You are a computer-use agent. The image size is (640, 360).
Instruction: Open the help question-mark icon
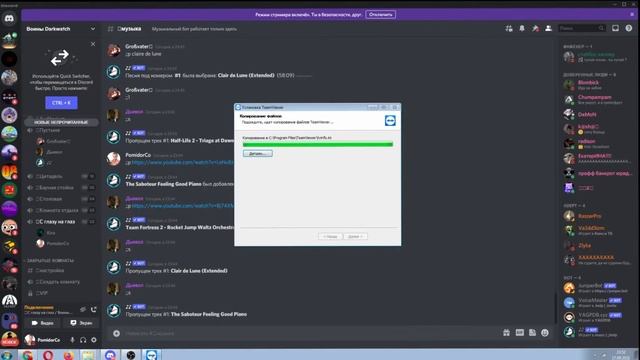pyautogui.click(x=629, y=28)
